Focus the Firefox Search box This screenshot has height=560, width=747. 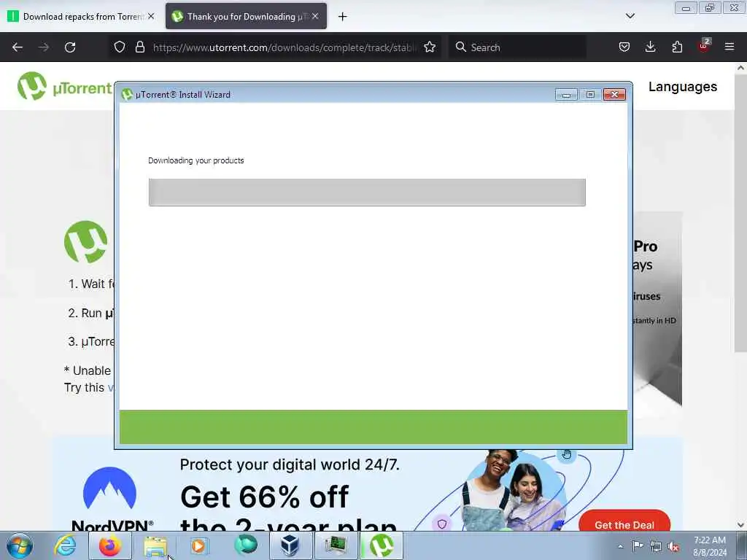(x=517, y=47)
